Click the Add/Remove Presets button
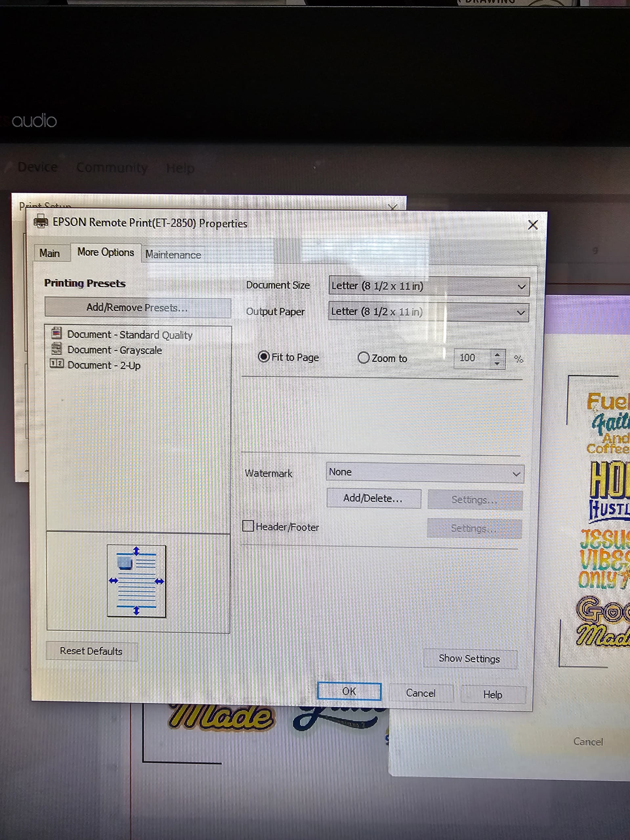This screenshot has height=840, width=630. [x=137, y=307]
